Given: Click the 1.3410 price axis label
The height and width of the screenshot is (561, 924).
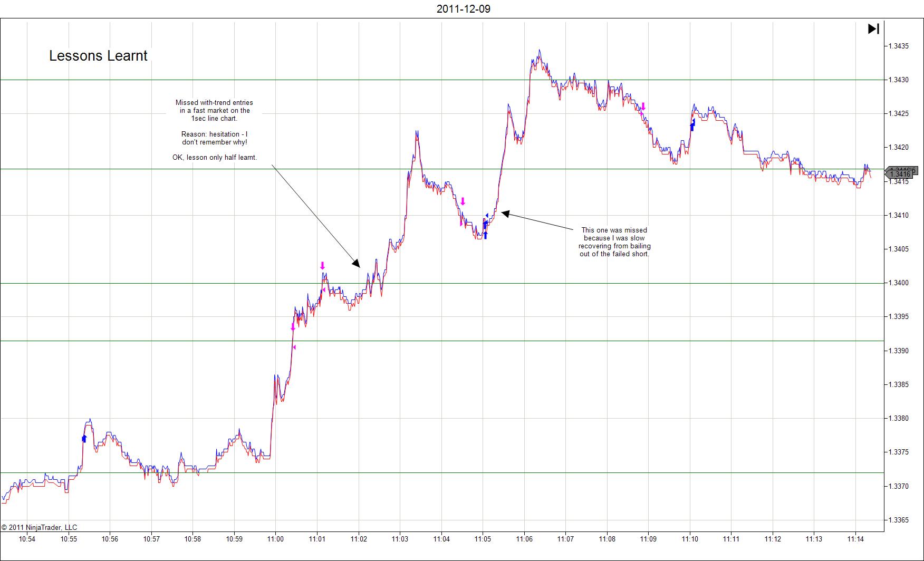Looking at the screenshot, I should (x=899, y=216).
